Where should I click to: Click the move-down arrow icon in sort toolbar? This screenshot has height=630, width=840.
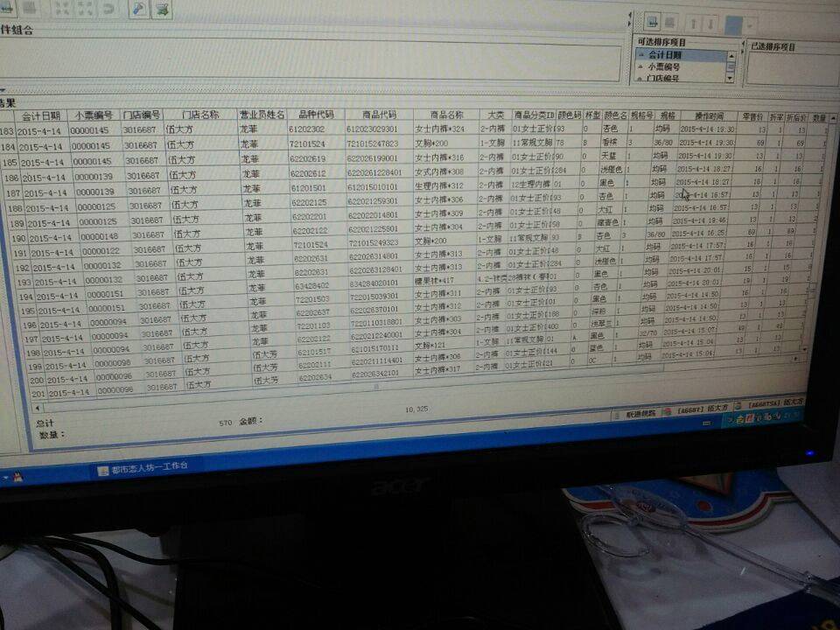[711, 24]
